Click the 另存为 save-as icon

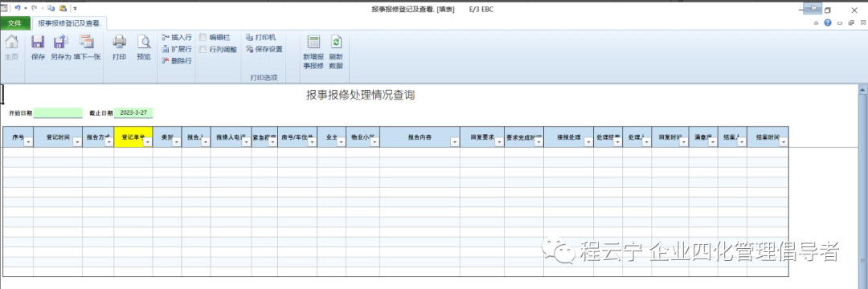point(60,43)
